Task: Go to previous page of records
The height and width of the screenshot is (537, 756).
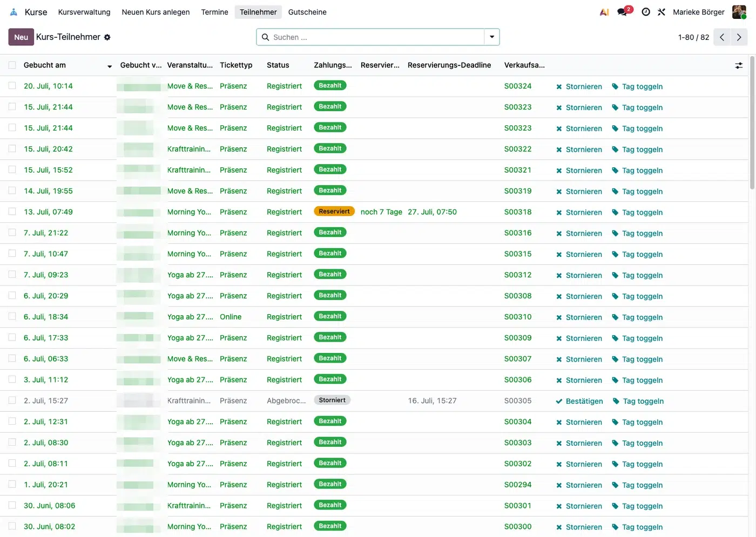Action: click(x=722, y=37)
